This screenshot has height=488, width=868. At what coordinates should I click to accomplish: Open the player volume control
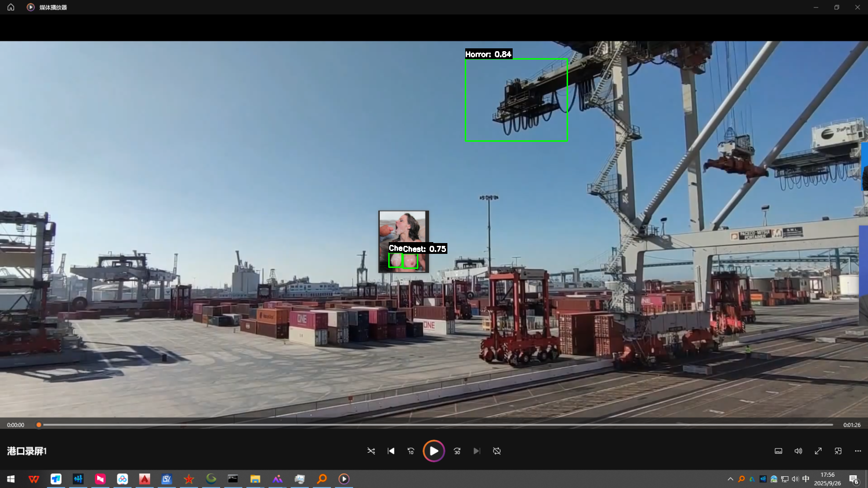pyautogui.click(x=798, y=451)
